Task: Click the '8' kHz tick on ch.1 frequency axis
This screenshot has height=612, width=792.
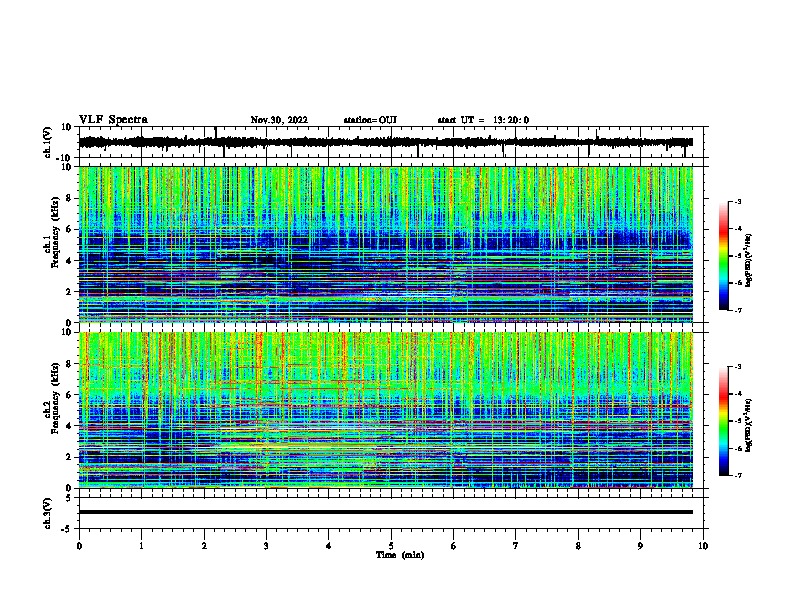Action: [x=69, y=198]
